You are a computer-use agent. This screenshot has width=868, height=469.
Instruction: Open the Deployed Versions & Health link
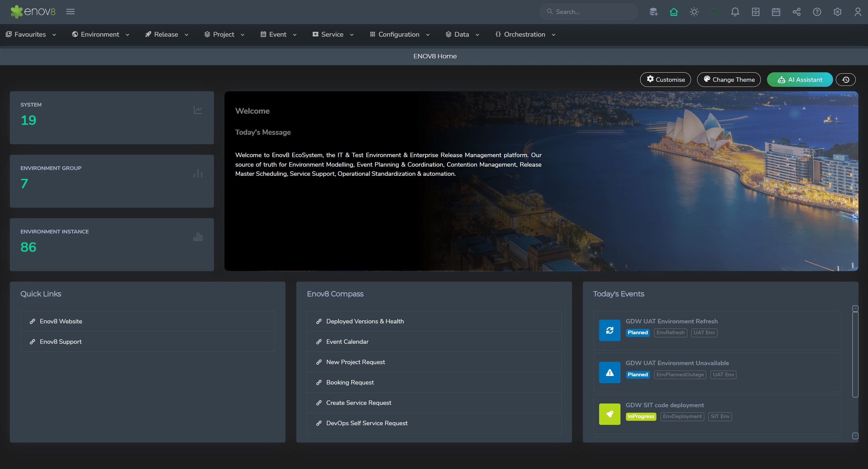(365, 321)
